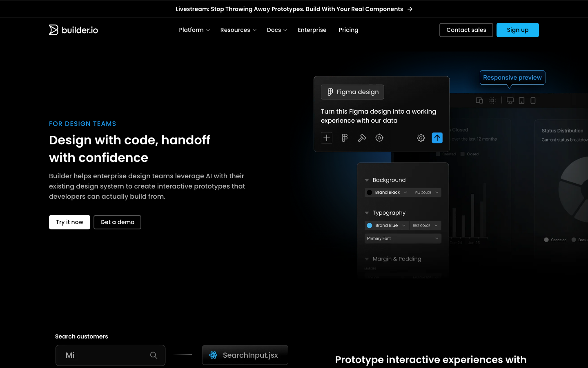Screen dimensions: 588x368
Task: Click the magnifier icon in the search box
Action: (x=154, y=355)
